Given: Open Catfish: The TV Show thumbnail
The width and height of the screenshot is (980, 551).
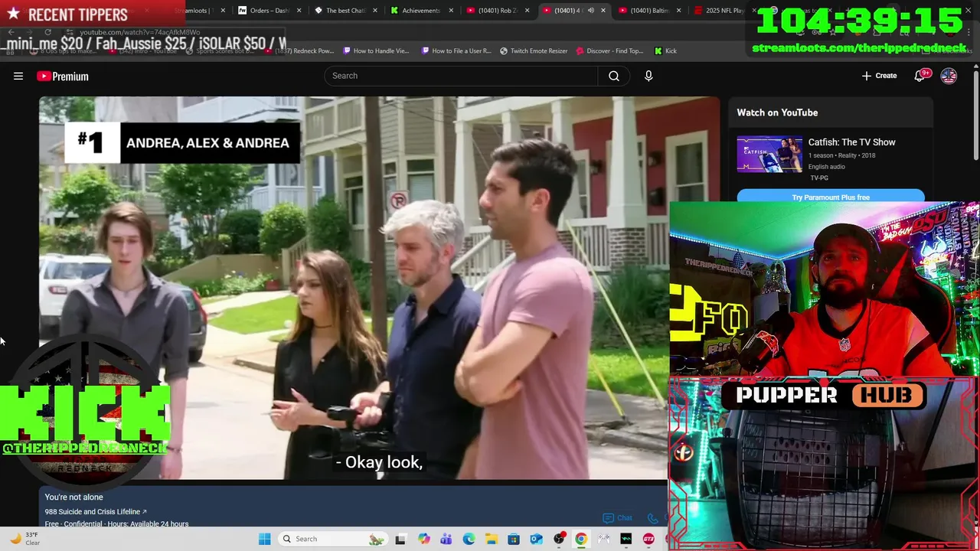Looking at the screenshot, I should tap(769, 154).
